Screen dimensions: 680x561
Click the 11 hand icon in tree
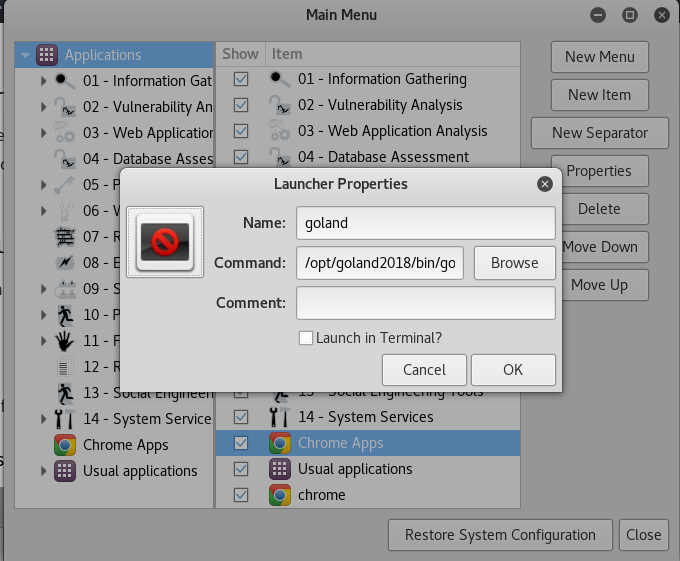65,341
